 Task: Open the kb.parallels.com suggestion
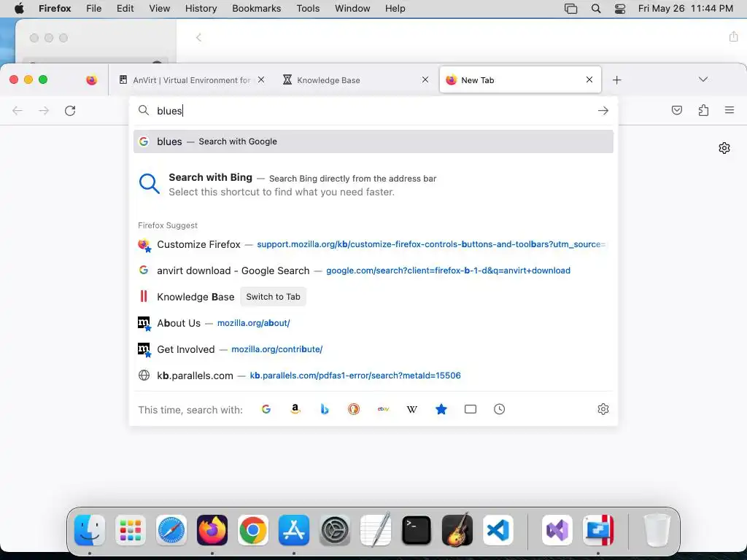[x=373, y=376]
